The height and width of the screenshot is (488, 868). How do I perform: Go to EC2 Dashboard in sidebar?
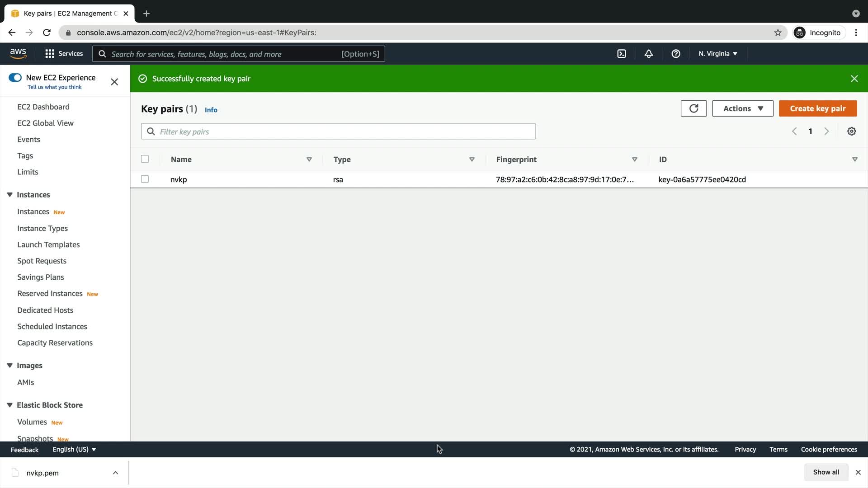point(43,107)
